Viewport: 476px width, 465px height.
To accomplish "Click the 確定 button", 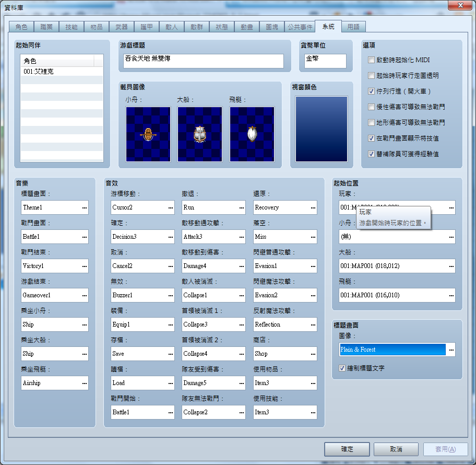I will (347, 449).
